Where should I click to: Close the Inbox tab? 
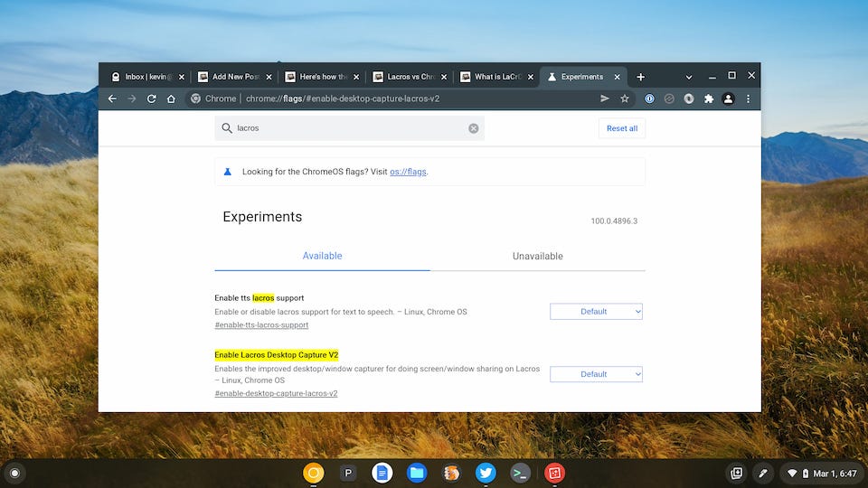[x=181, y=78]
